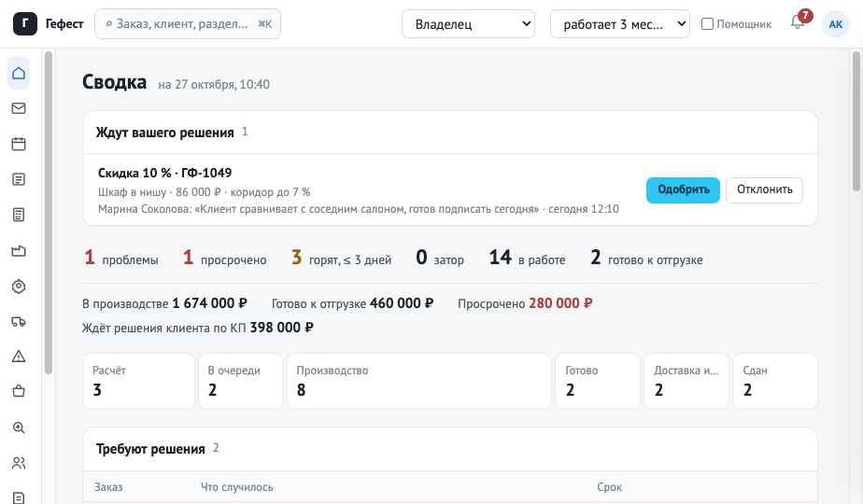Click the Доставка stage card
Image resolution: width=863 pixels, height=504 pixels.
[x=686, y=382]
